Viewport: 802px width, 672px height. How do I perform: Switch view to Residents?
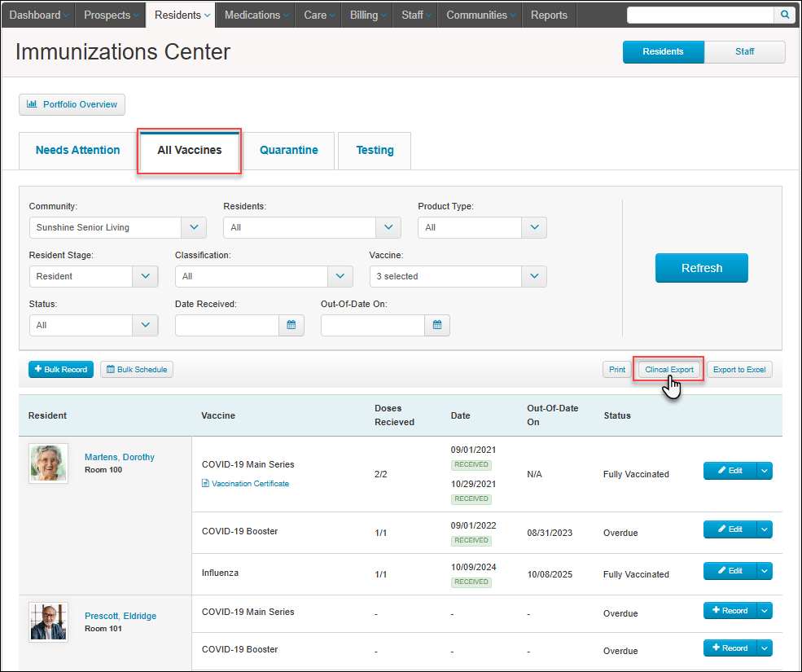(x=664, y=51)
